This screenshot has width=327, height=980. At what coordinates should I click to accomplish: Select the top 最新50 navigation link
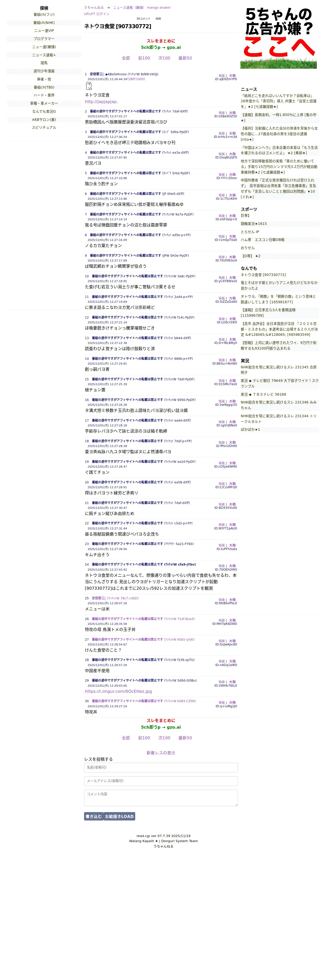pyautogui.click(x=185, y=58)
